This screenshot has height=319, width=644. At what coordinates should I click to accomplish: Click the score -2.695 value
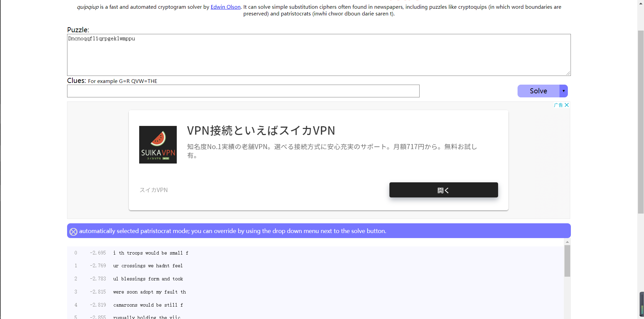click(x=98, y=253)
